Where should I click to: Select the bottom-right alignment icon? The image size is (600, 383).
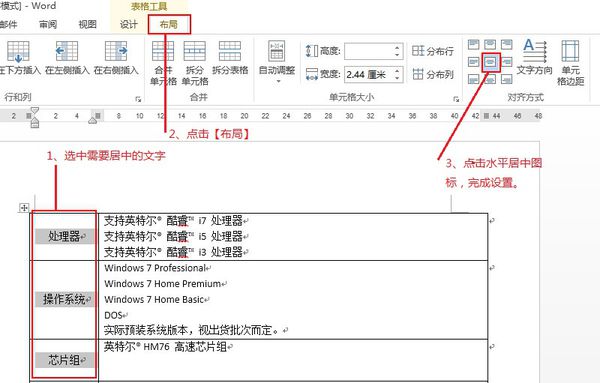pyautogui.click(x=507, y=79)
